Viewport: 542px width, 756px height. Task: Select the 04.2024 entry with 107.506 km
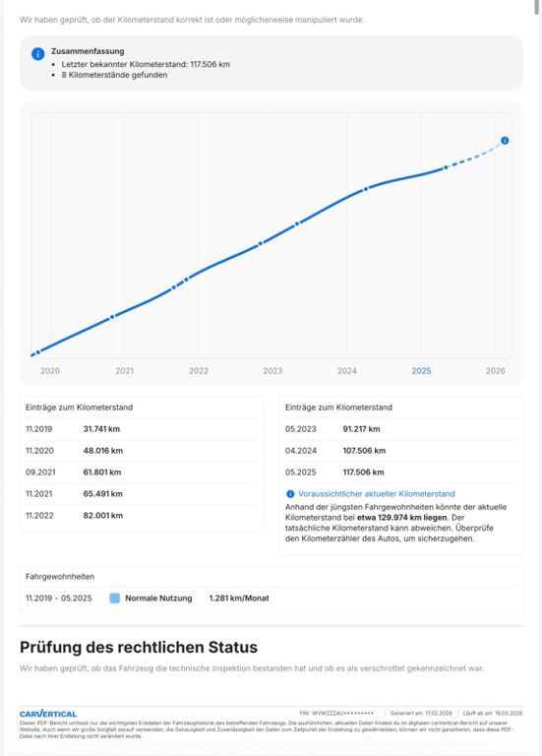point(400,451)
